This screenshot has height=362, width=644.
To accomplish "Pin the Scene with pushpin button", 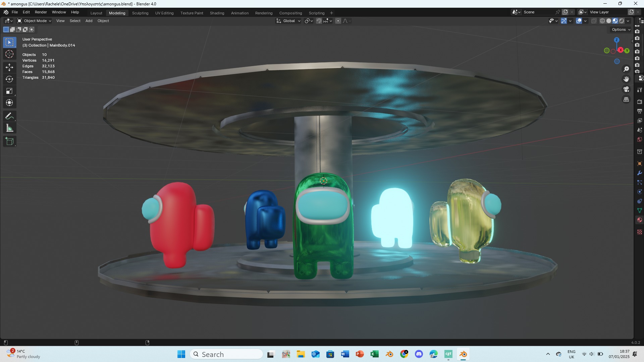I will [x=558, y=12].
